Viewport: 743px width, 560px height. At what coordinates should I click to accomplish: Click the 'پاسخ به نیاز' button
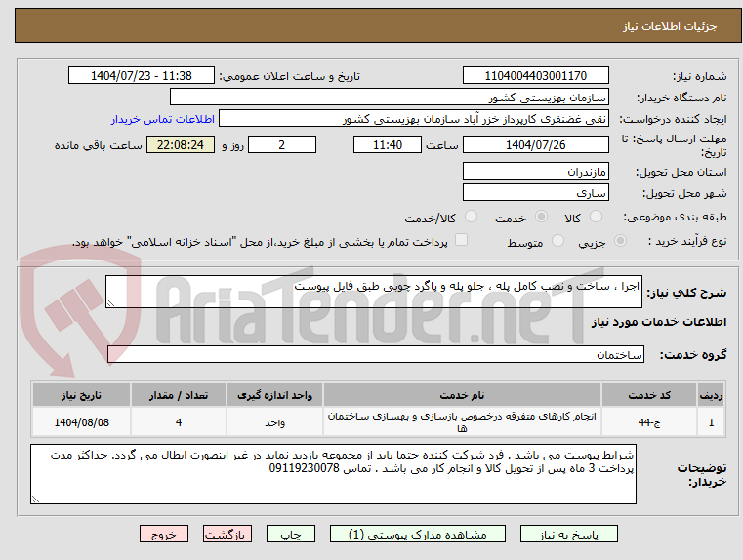click(568, 534)
